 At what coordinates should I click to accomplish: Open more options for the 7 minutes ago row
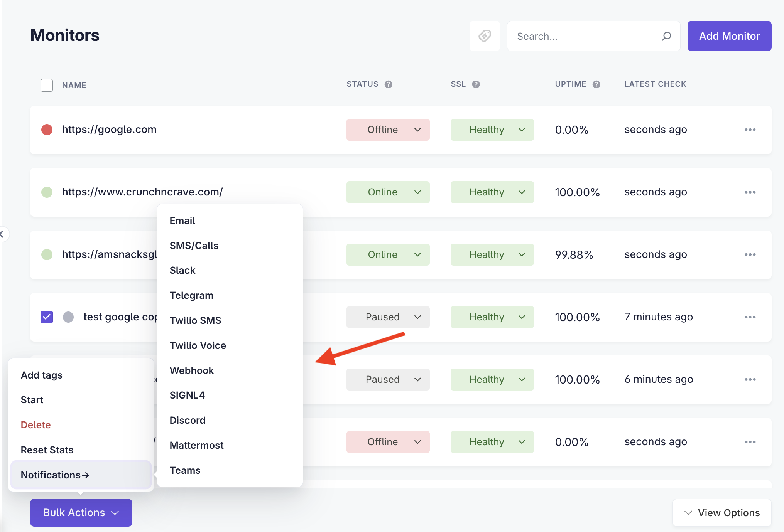[x=750, y=317]
